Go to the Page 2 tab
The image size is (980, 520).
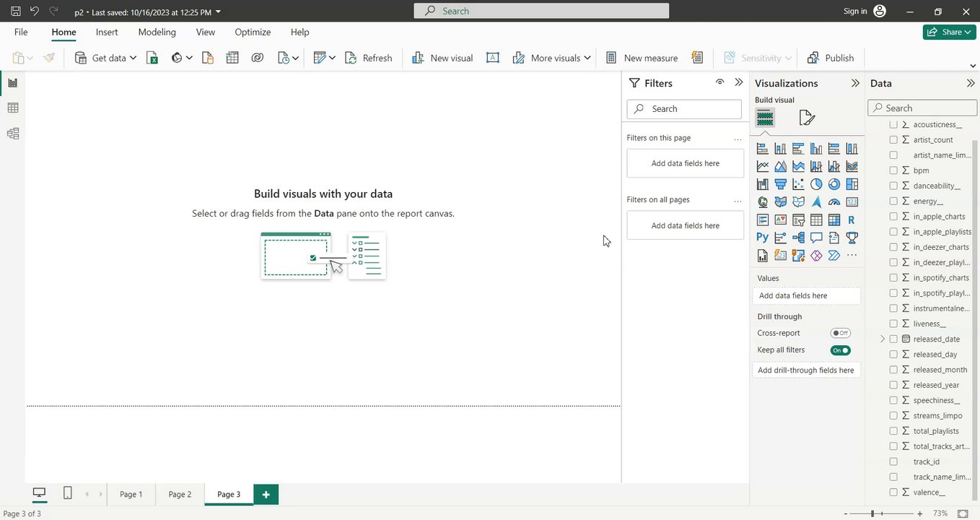click(180, 494)
